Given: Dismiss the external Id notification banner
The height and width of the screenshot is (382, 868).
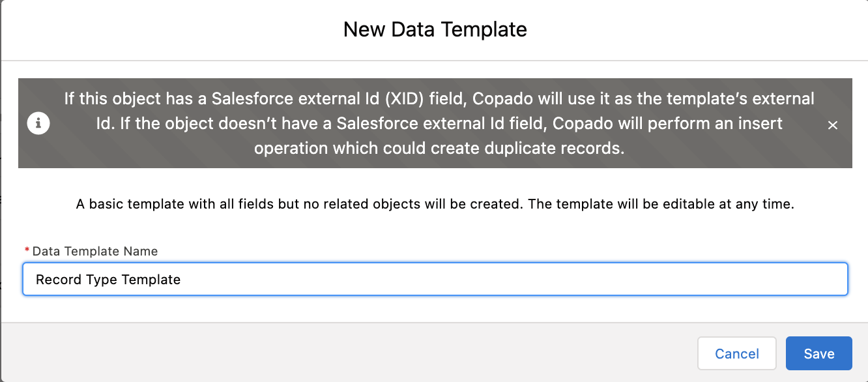Looking at the screenshot, I should [832, 125].
